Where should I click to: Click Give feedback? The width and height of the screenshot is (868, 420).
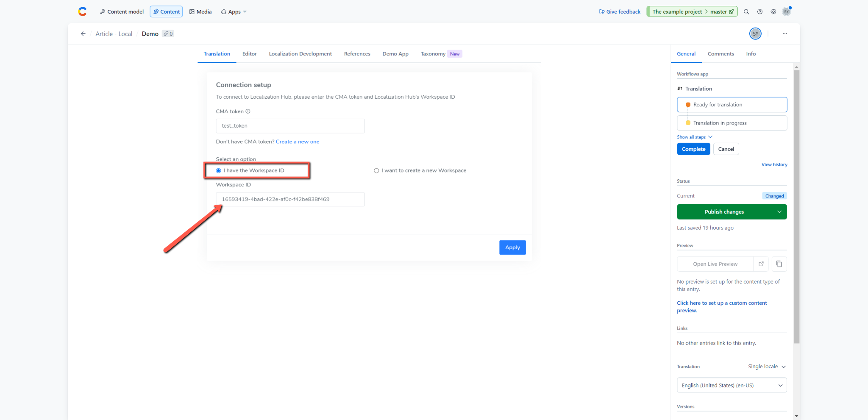pyautogui.click(x=620, y=11)
